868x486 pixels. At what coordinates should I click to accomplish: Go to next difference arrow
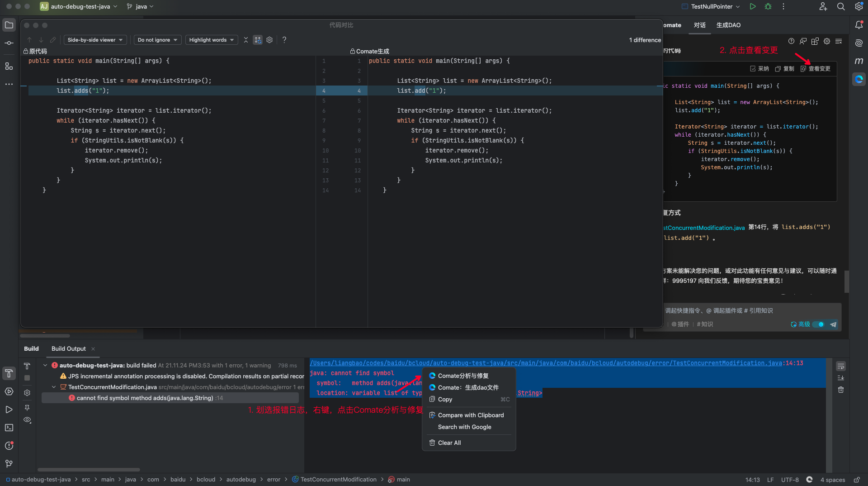(x=41, y=40)
